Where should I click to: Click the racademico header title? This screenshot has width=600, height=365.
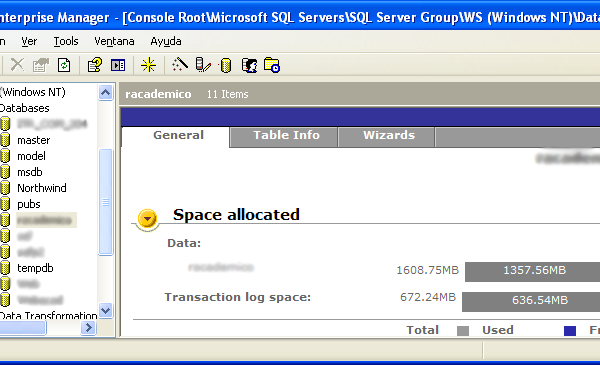pyautogui.click(x=158, y=94)
